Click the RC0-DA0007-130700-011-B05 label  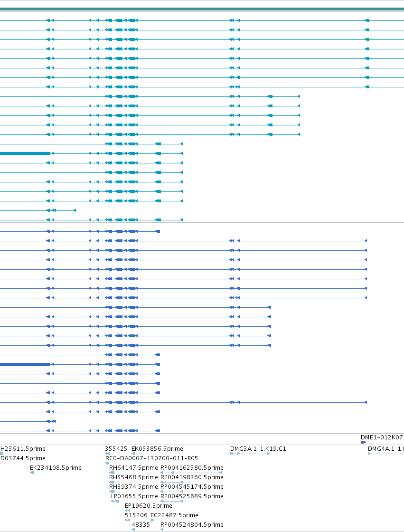click(151, 458)
